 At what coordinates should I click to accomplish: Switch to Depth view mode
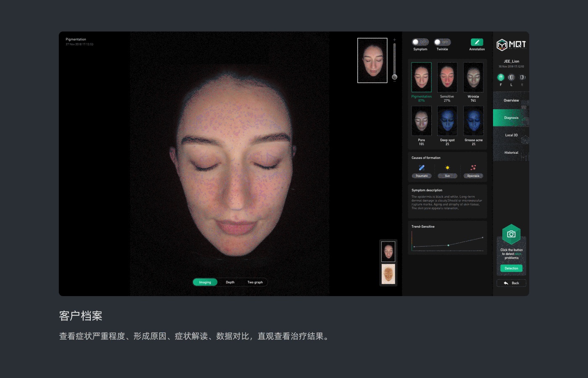tap(230, 282)
